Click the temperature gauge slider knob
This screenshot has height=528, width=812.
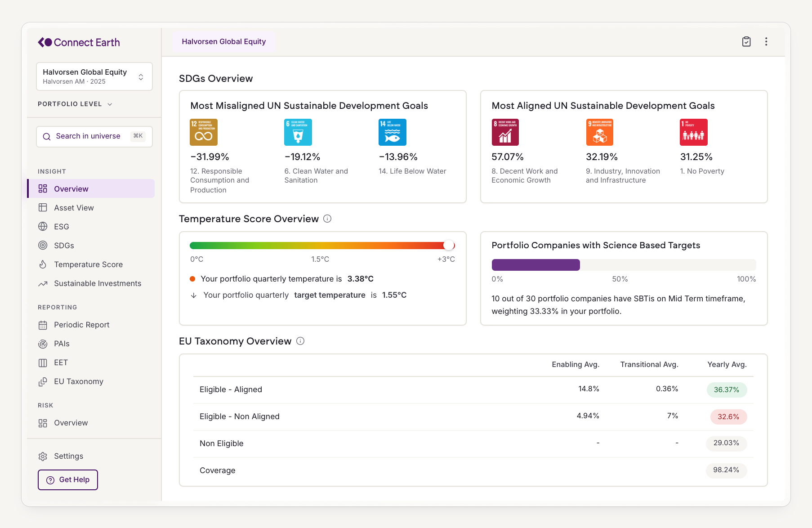click(x=449, y=245)
